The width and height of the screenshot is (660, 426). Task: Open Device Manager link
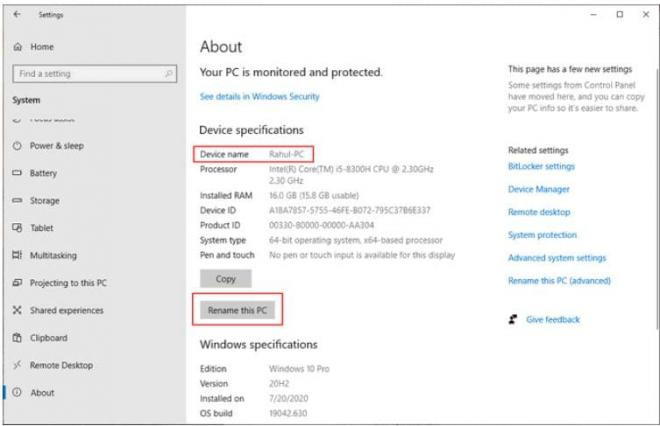coord(539,189)
